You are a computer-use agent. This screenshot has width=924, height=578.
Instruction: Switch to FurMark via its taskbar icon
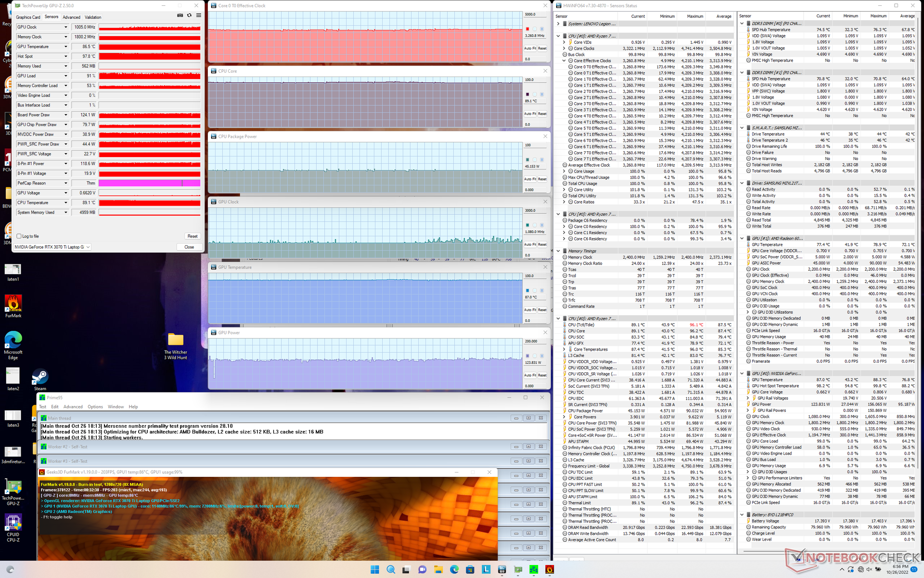point(550,569)
